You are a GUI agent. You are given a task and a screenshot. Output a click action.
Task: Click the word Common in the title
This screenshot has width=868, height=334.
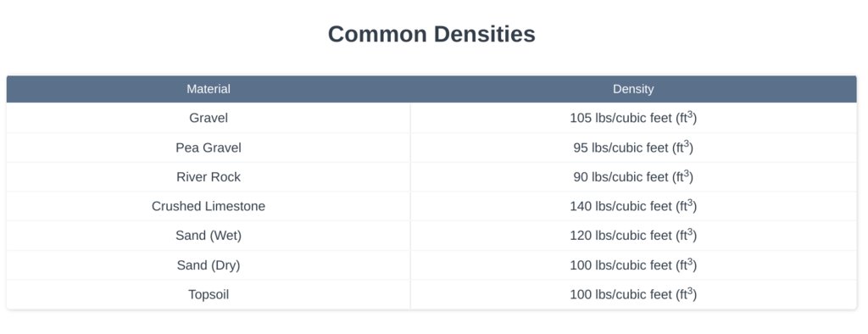point(377,34)
